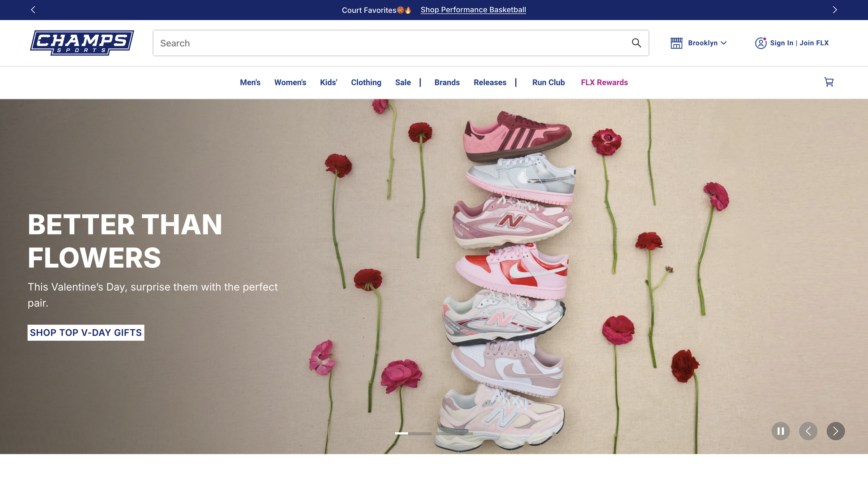Open the Brands menu
This screenshot has width=868, height=491.
447,82
